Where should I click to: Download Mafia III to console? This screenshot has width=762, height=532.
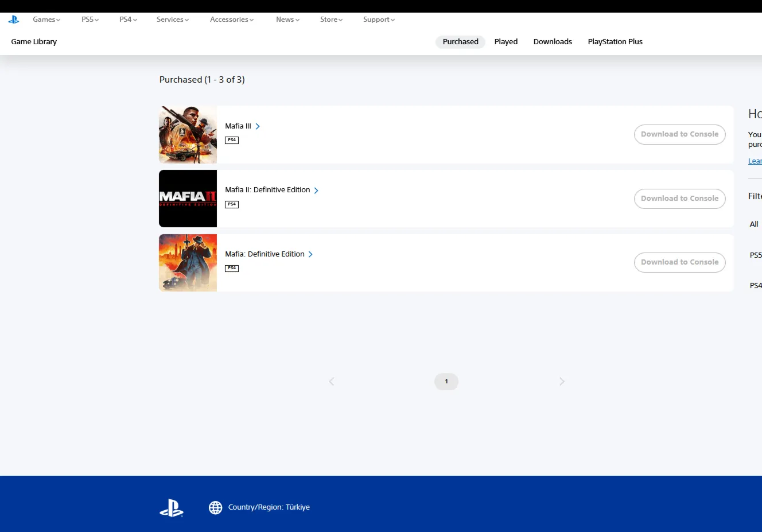click(x=679, y=134)
